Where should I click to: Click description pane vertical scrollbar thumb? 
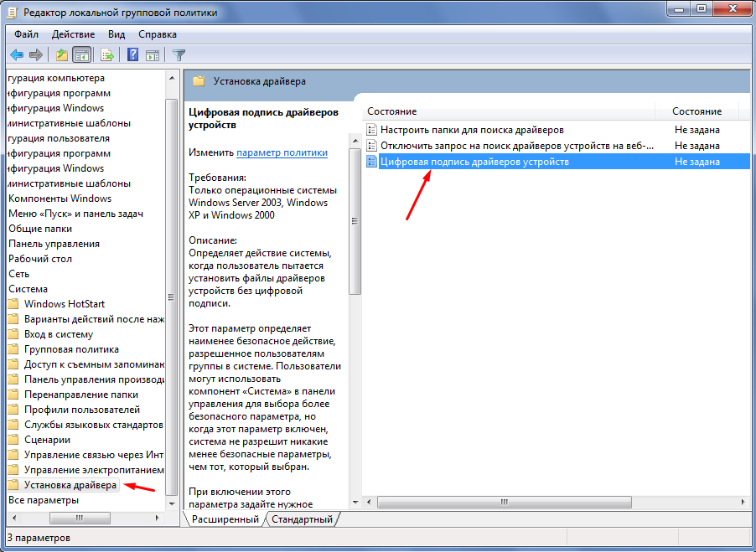(x=355, y=221)
